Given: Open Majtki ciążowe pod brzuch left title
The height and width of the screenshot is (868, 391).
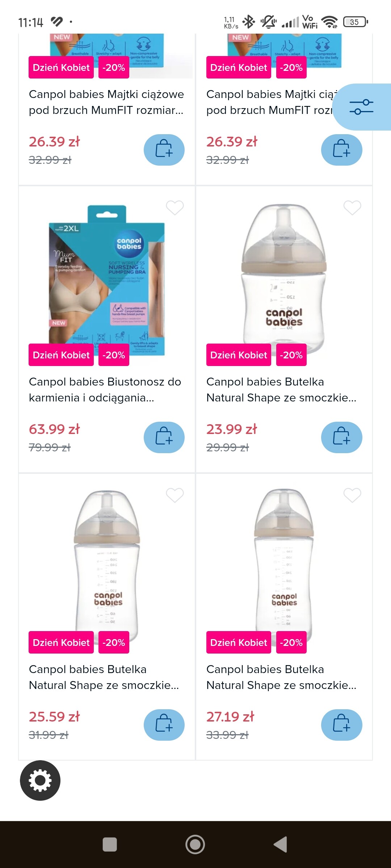Looking at the screenshot, I should [x=106, y=102].
